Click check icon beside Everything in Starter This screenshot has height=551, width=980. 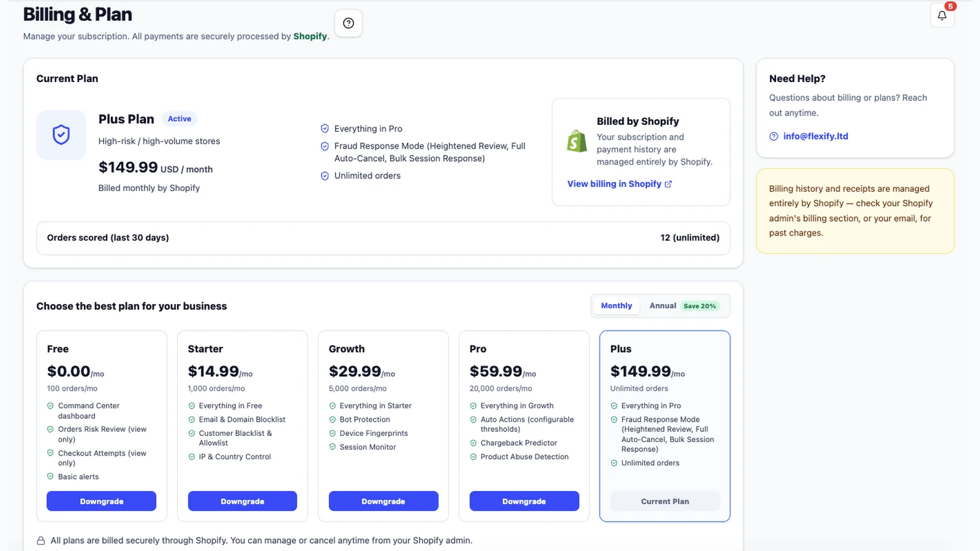pyautogui.click(x=332, y=406)
